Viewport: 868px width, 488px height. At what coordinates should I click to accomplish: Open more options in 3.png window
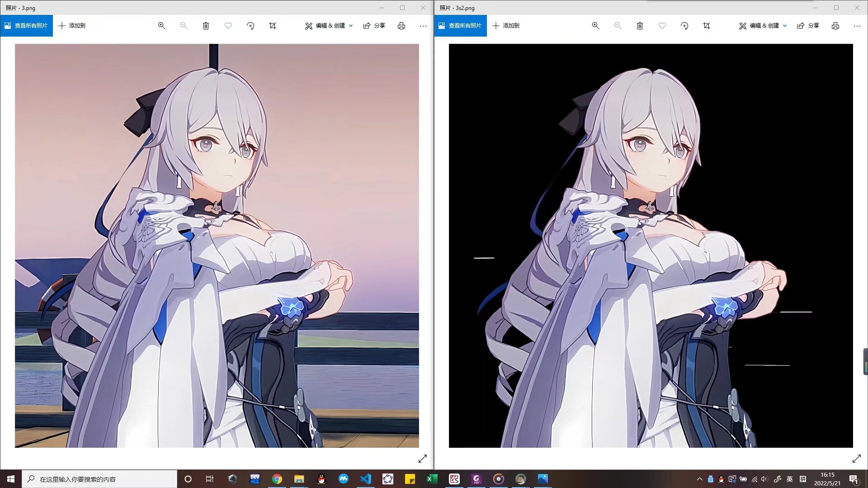(x=423, y=26)
